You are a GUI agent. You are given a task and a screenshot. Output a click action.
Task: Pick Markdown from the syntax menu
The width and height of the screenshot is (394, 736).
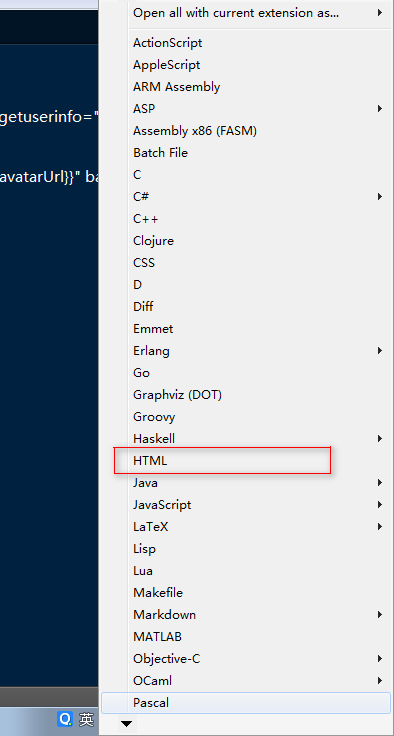[x=246, y=614]
